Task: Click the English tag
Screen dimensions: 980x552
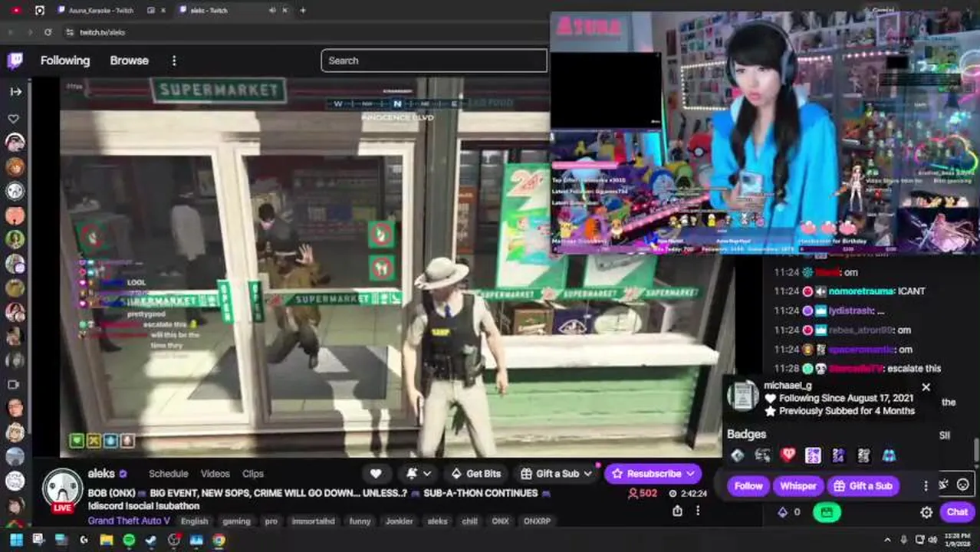Action: 194,521
